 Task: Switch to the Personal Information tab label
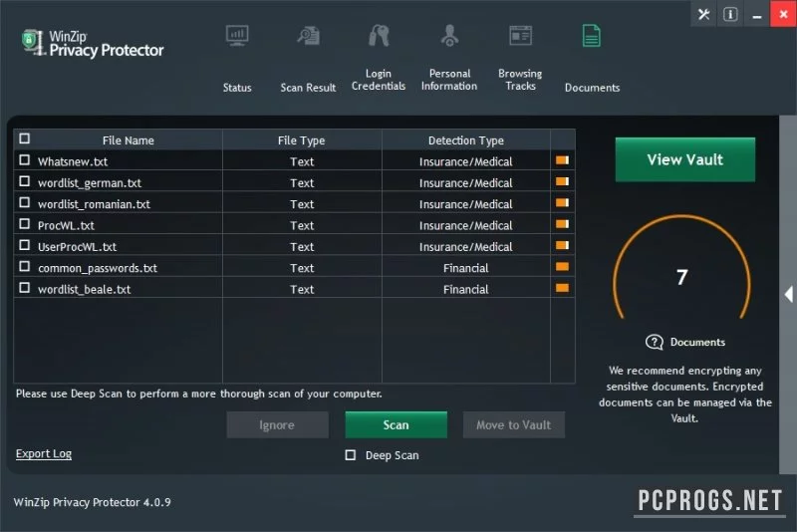click(x=449, y=80)
